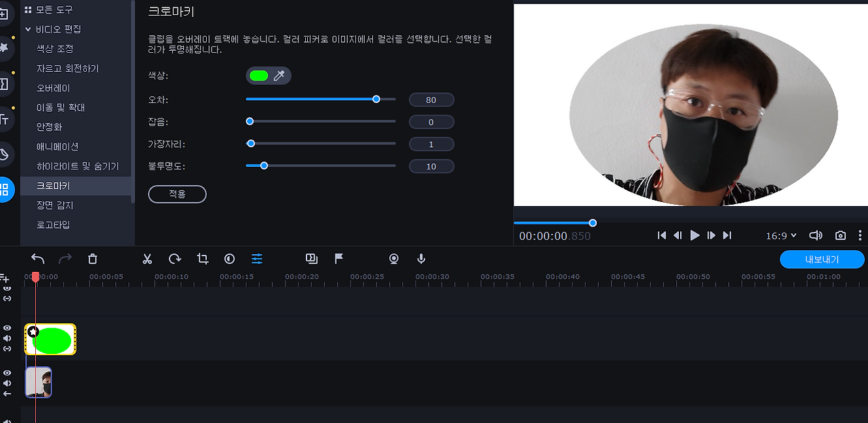Select the 크로마키 tool entry

point(76,186)
